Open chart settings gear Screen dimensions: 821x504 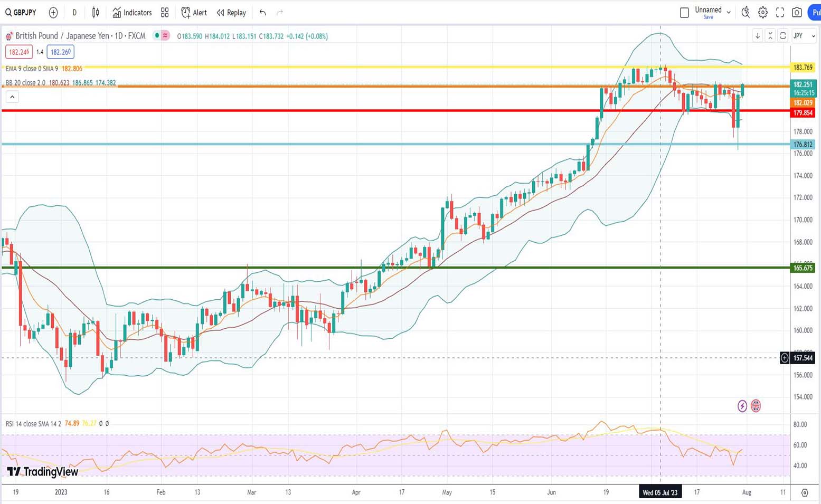[763, 12]
